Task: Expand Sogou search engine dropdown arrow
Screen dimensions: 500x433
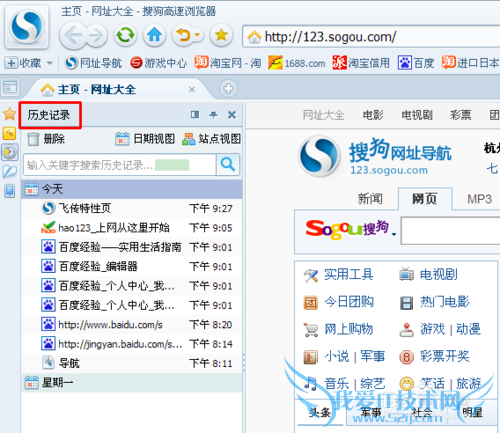Action: 394,234
